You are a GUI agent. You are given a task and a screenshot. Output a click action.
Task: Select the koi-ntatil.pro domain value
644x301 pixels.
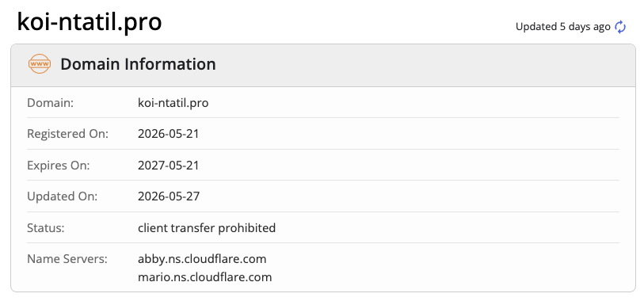pos(173,103)
